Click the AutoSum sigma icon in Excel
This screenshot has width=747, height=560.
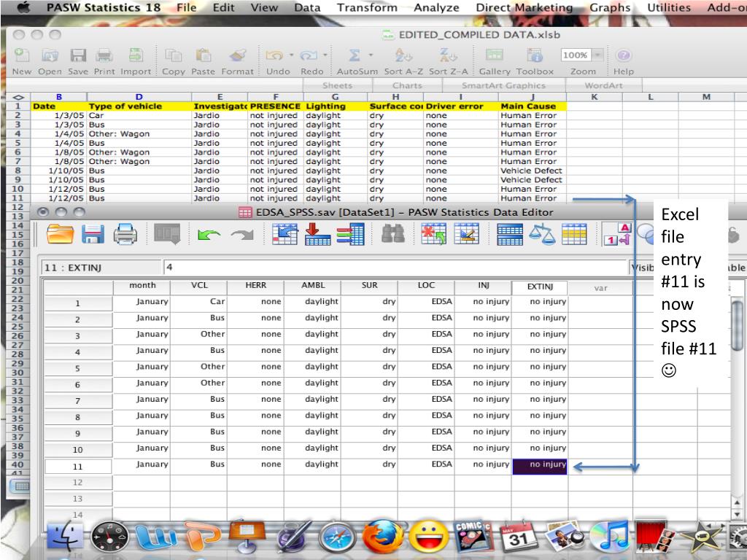point(354,55)
